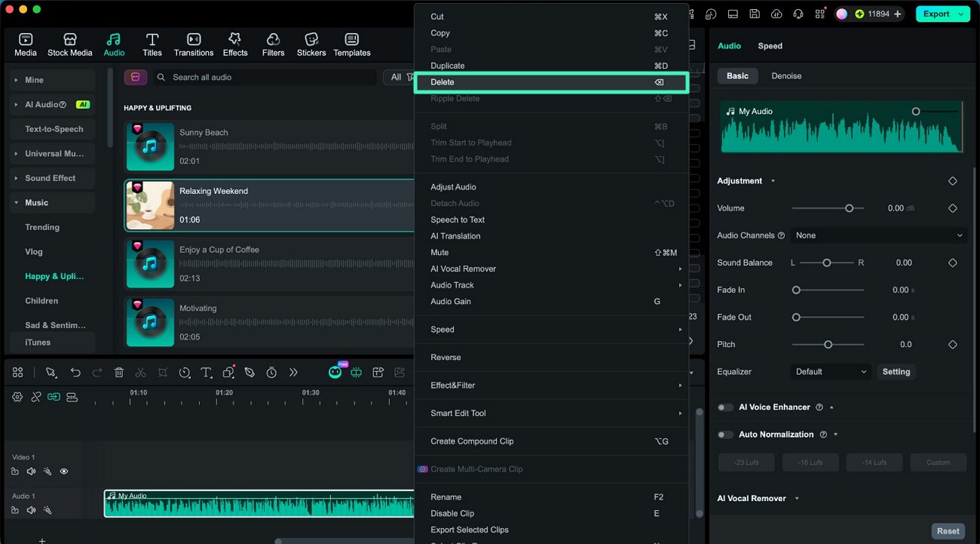980x544 pixels.
Task: Open the user account avatar
Action: (842, 14)
